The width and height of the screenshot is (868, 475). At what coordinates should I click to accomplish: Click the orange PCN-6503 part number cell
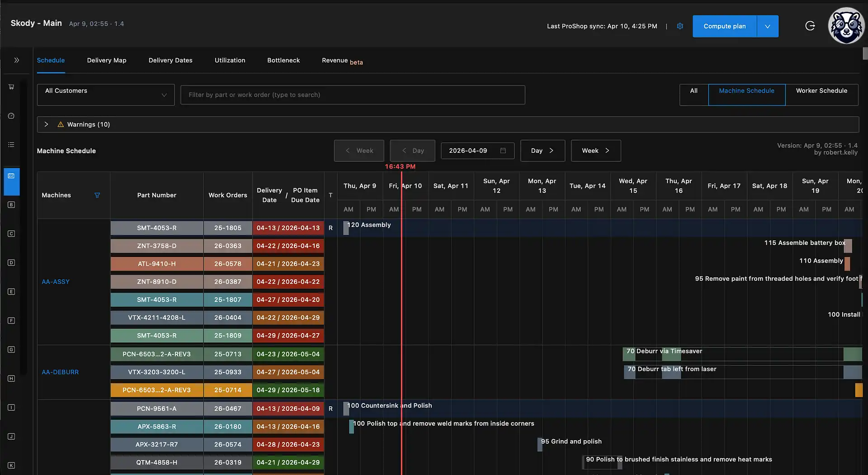pyautogui.click(x=156, y=390)
